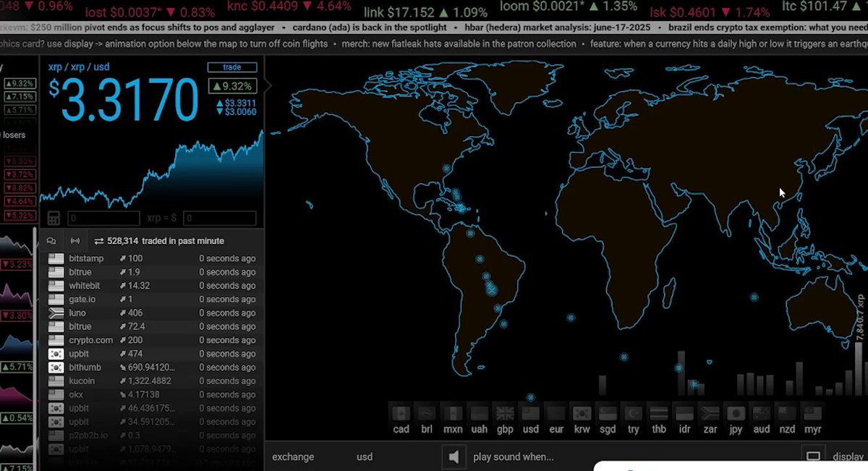Image resolution: width=868 pixels, height=471 pixels.
Task: Select the gbp Union Jack flag icon
Action: click(504, 414)
